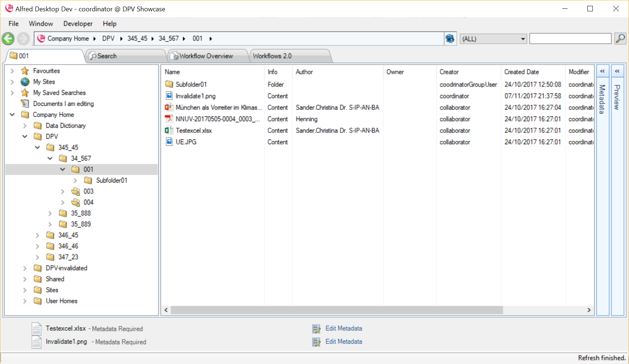Sort list by Created Date column header
The image size is (629, 364).
(x=522, y=72)
